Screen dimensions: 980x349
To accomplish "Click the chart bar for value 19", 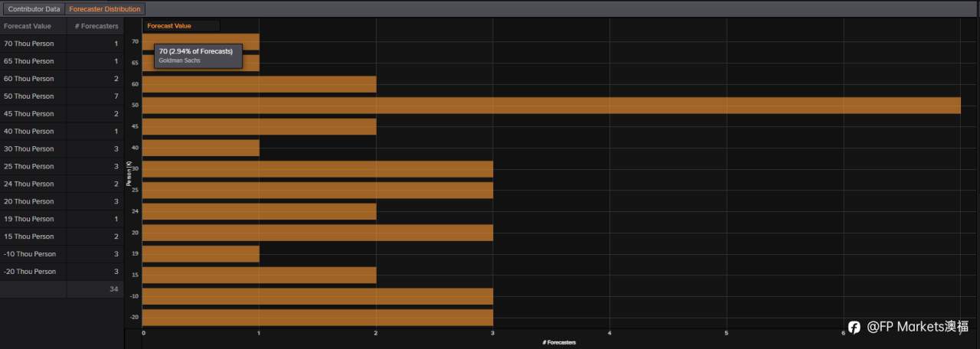I will [x=201, y=254].
